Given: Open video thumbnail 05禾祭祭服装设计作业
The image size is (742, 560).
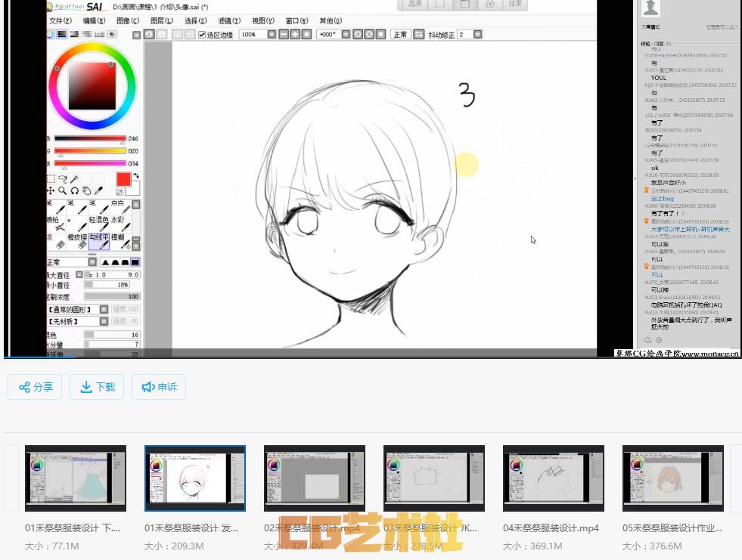Looking at the screenshot, I should 673,478.
